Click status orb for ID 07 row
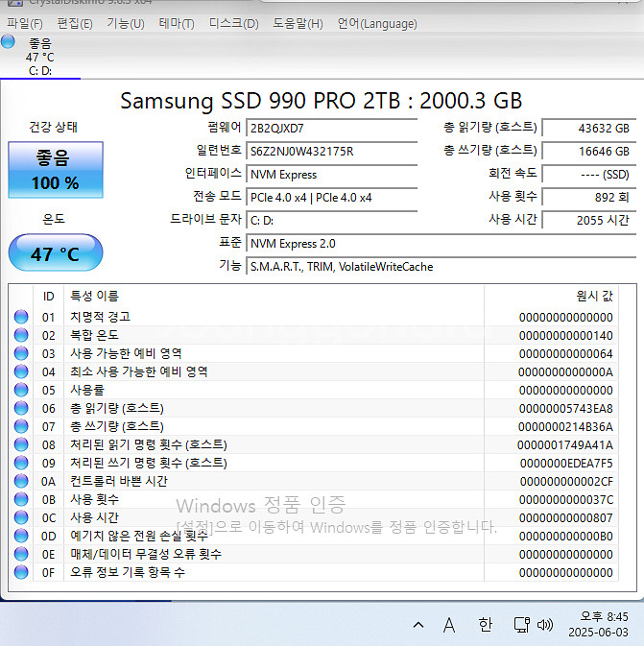Image resolution: width=644 pixels, height=646 pixels. click(x=21, y=426)
